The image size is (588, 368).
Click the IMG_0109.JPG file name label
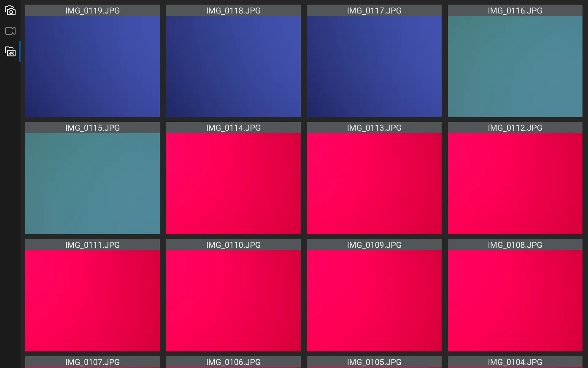coord(374,245)
